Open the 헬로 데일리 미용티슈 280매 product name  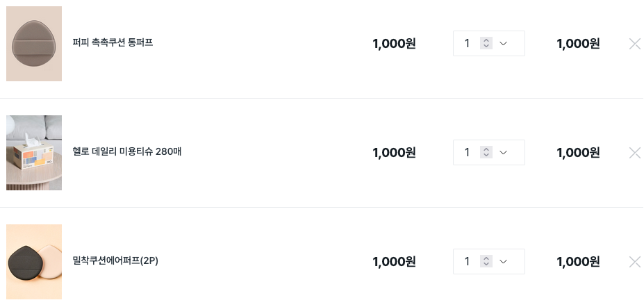pos(126,151)
